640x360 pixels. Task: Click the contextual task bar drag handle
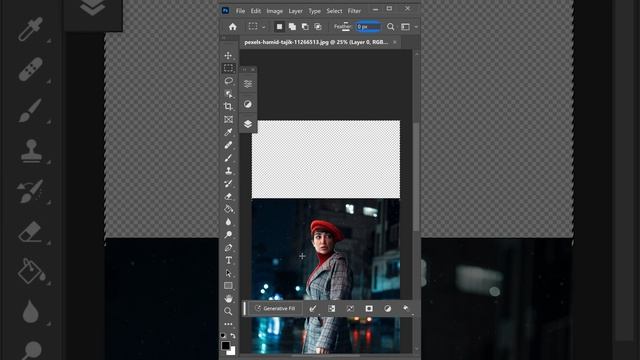coord(244,309)
